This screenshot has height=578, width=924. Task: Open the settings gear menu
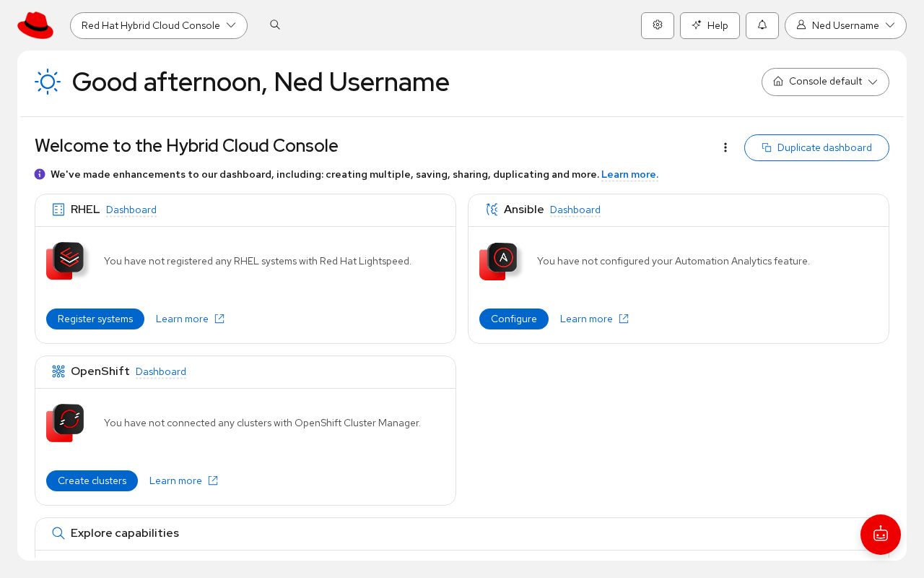(x=658, y=25)
